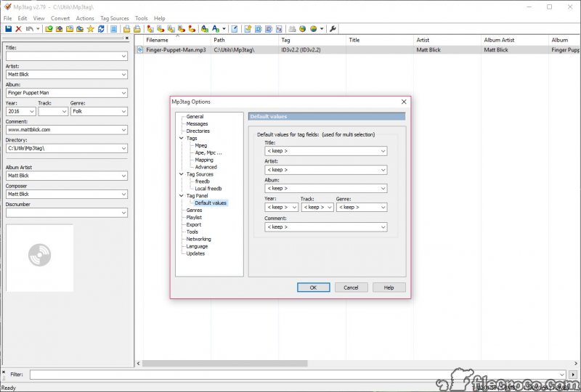
Task: Open the Edit menu
Action: 23,18
